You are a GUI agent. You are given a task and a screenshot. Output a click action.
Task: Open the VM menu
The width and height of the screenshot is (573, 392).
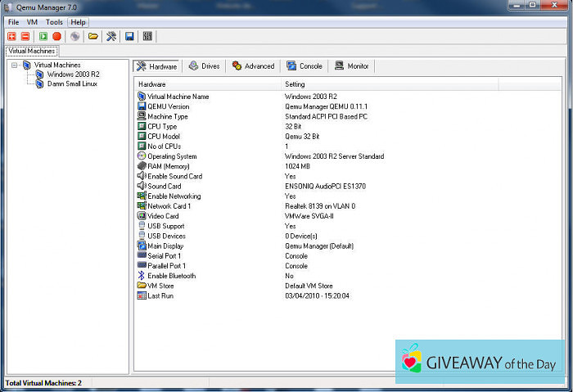pos(32,22)
